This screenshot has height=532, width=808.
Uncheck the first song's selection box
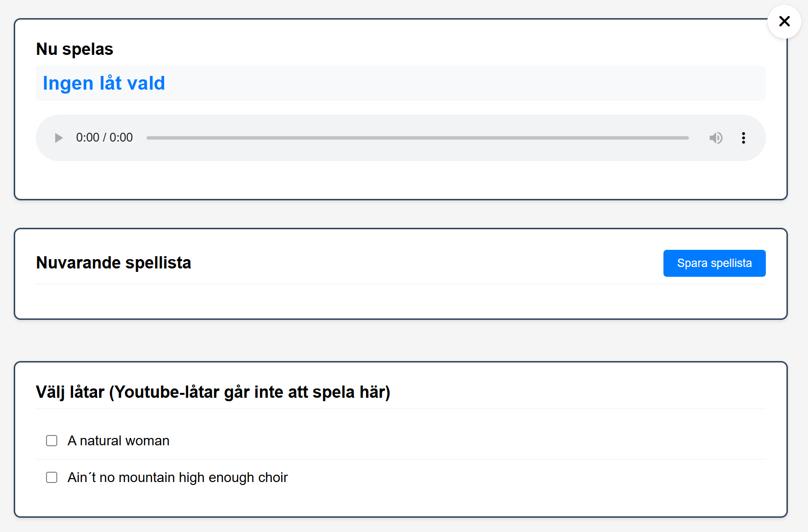point(51,440)
